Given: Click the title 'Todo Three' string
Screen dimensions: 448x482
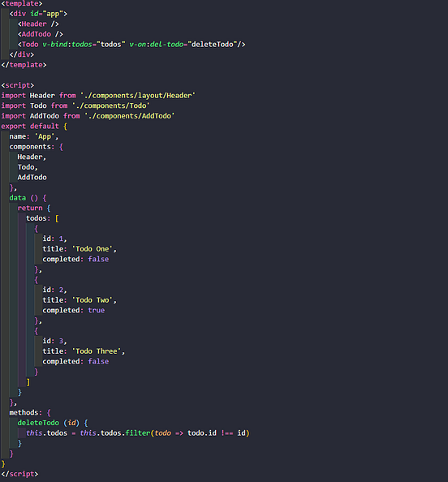Looking at the screenshot, I should coord(97,351).
